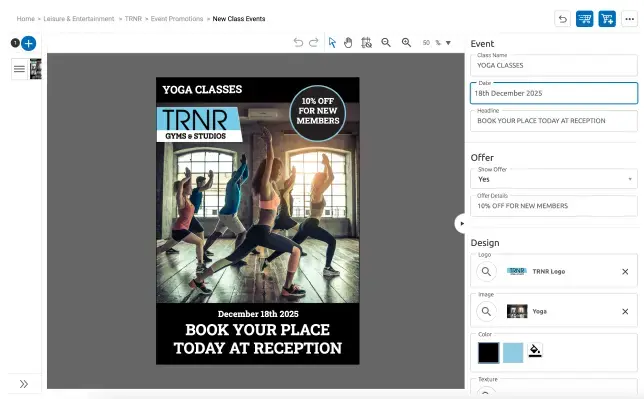Expand the Show Offer dropdown

(554, 179)
